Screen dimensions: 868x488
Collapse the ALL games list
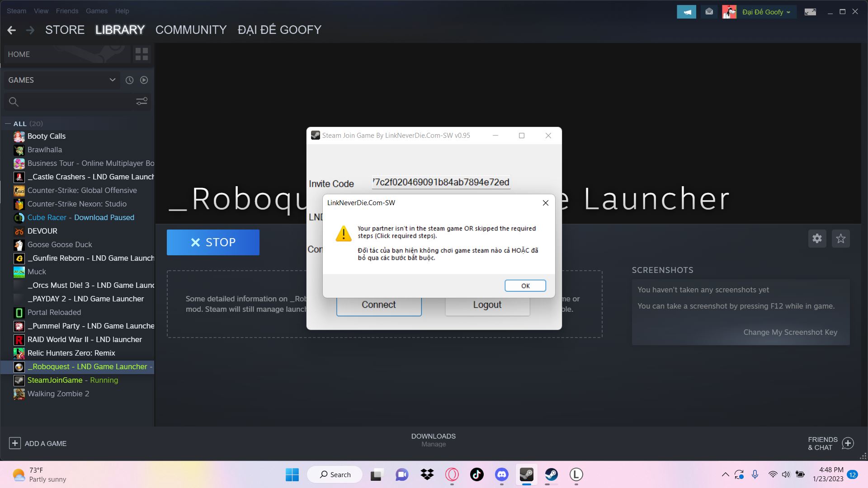(x=8, y=124)
